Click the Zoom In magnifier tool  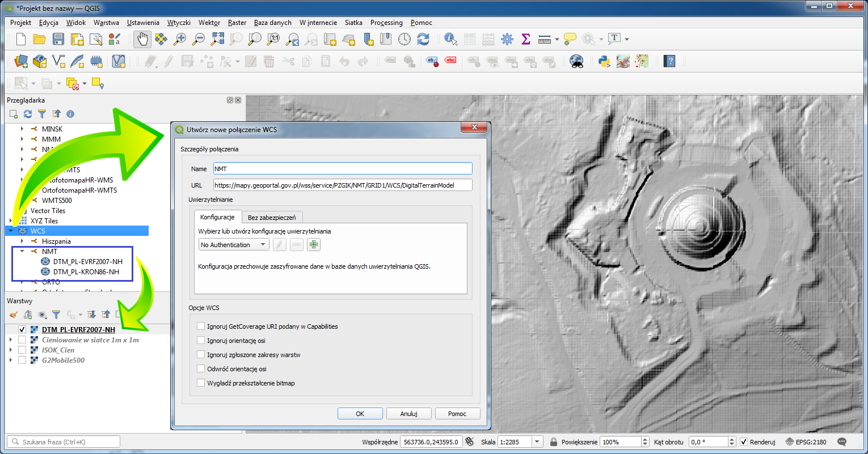click(180, 39)
